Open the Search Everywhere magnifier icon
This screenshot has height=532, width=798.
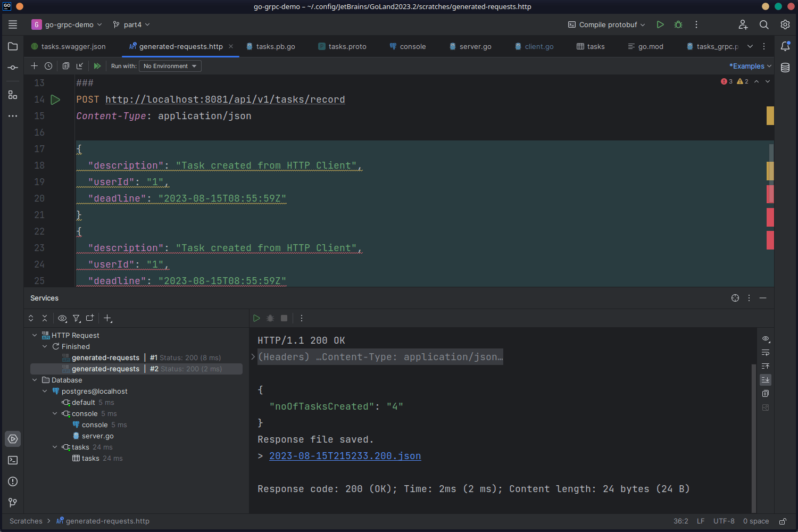pyautogui.click(x=764, y=24)
